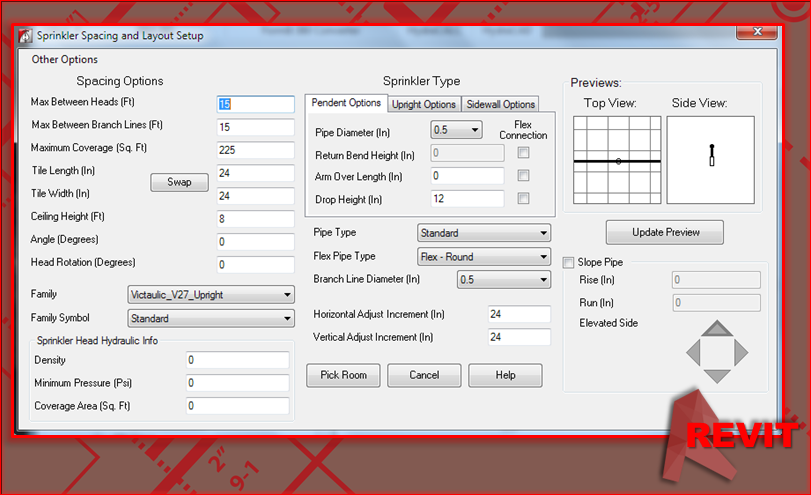Click the up arrow for Elevated Side

(715, 329)
